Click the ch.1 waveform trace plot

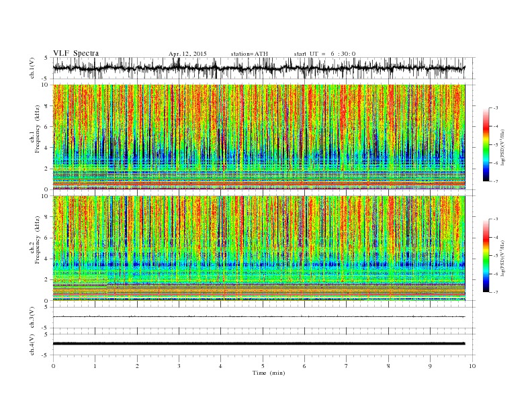[259, 68]
